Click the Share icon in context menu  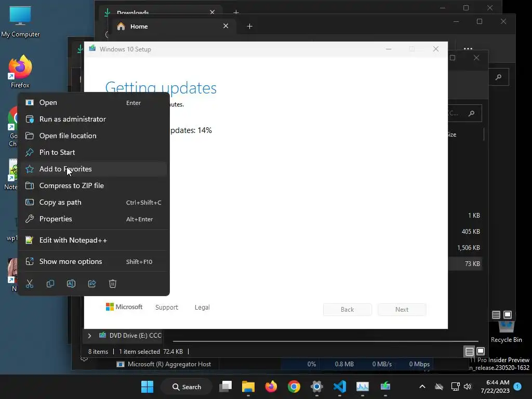coord(92,284)
